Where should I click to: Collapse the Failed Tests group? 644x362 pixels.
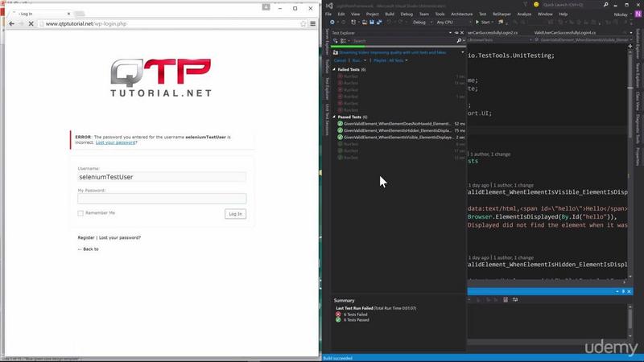click(334, 70)
